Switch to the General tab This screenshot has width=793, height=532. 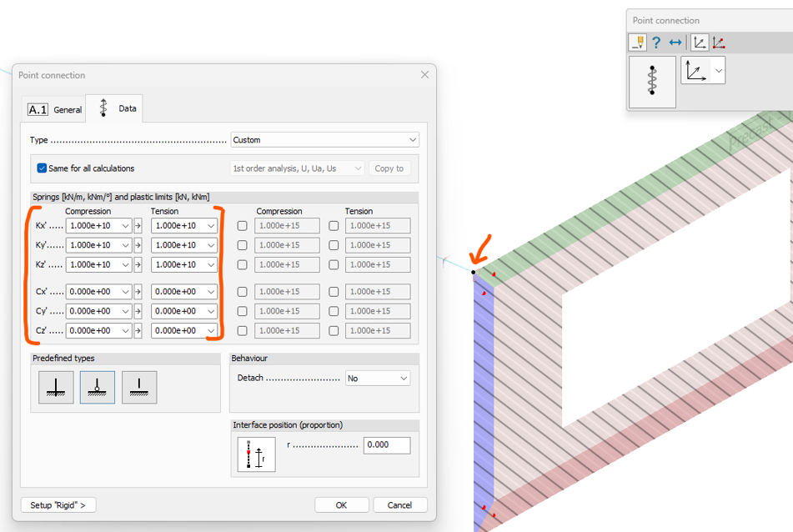tap(55, 110)
